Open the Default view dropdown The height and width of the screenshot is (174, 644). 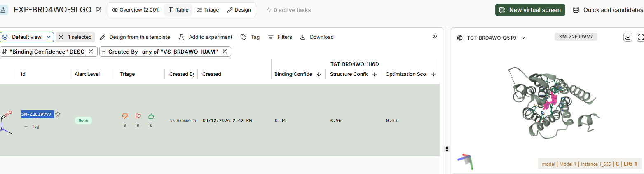(x=27, y=37)
